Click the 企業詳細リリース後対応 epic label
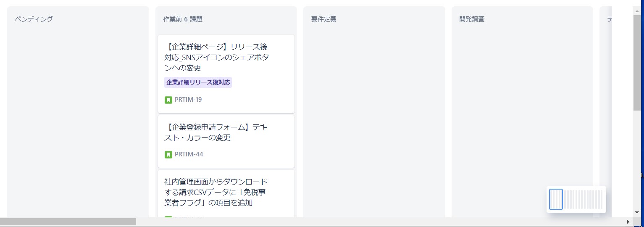This screenshot has height=227, width=644. pyautogui.click(x=198, y=82)
